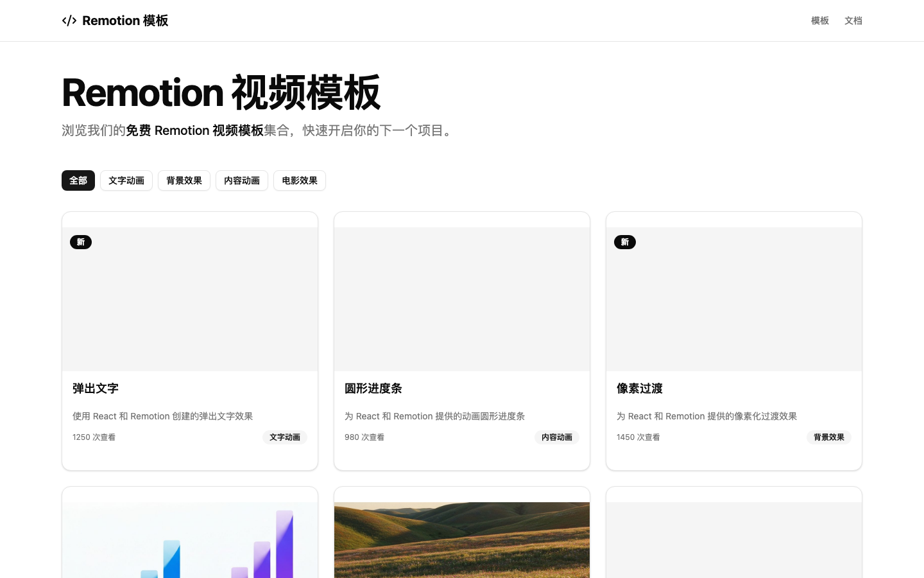
Task: Open the 像素过渡 template preview thumbnail
Action: (x=734, y=299)
